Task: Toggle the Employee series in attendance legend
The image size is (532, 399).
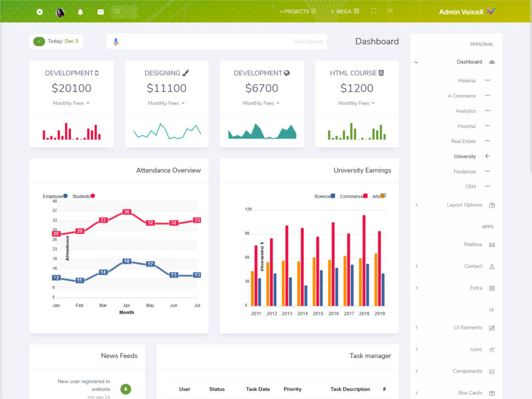Action: pyautogui.click(x=55, y=196)
